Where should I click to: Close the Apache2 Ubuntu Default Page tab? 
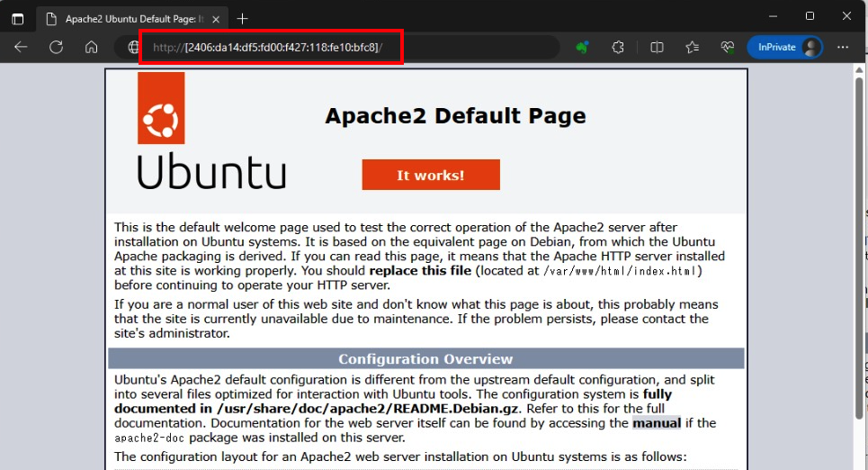click(216, 19)
